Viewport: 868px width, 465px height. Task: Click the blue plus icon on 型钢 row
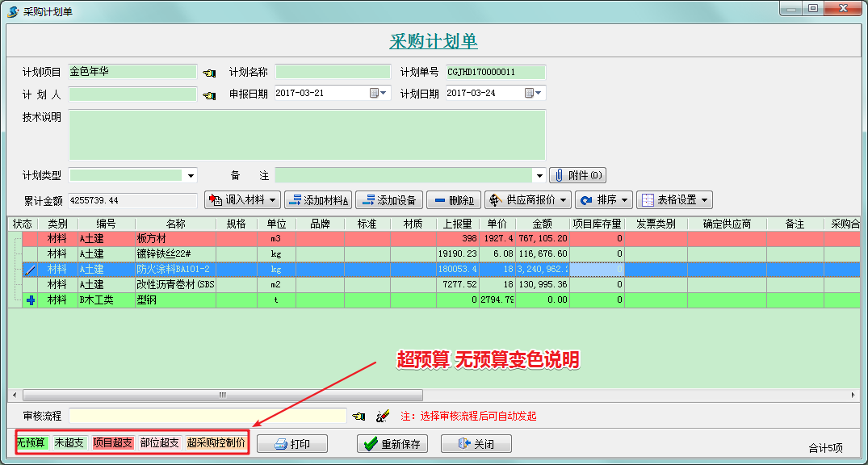pos(31,300)
